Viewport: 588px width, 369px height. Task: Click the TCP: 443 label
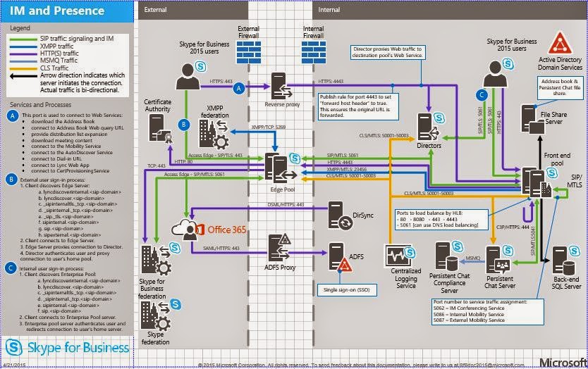click(x=157, y=165)
